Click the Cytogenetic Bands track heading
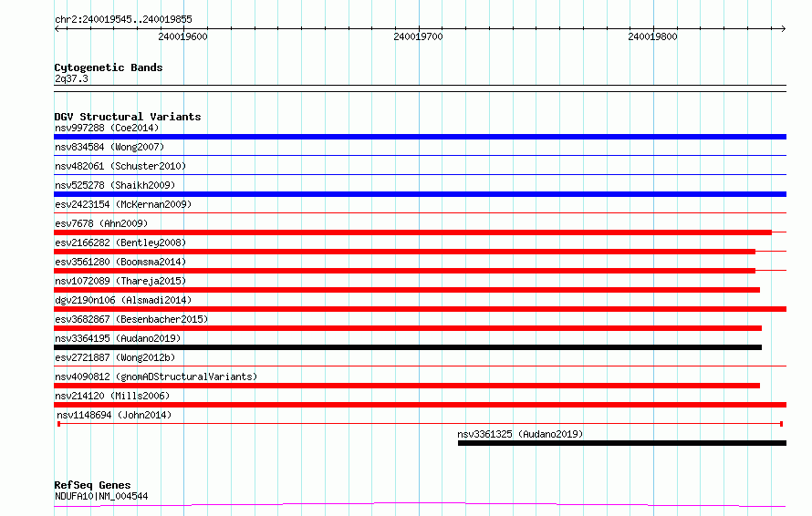Viewport: 812px width, 516px height. click(109, 67)
